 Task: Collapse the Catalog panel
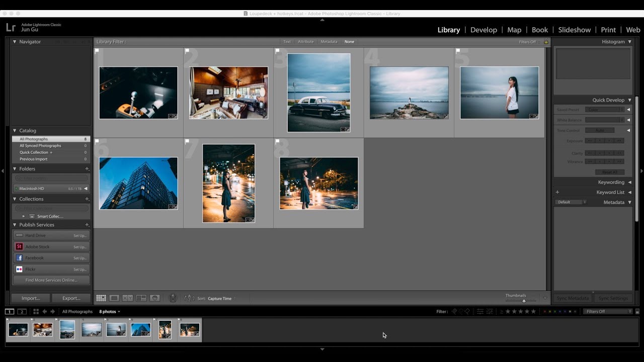click(15, 131)
